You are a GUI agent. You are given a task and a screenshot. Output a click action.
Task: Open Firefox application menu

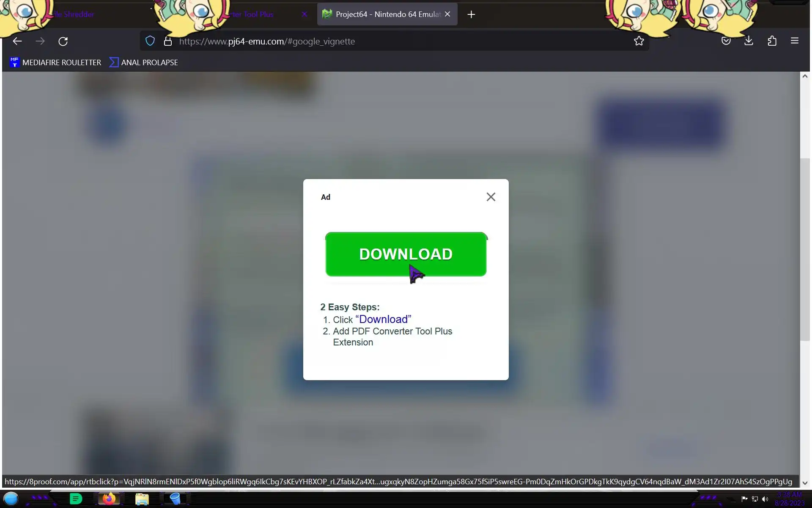pyautogui.click(x=794, y=41)
